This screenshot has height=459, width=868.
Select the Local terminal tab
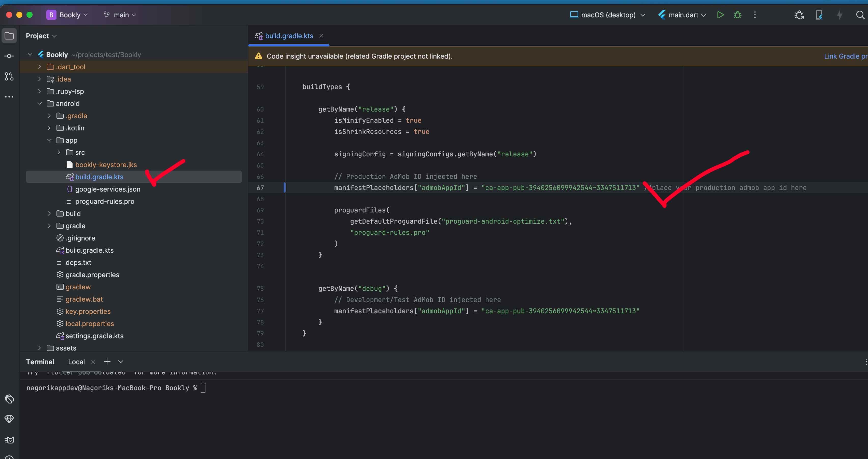[x=76, y=362]
